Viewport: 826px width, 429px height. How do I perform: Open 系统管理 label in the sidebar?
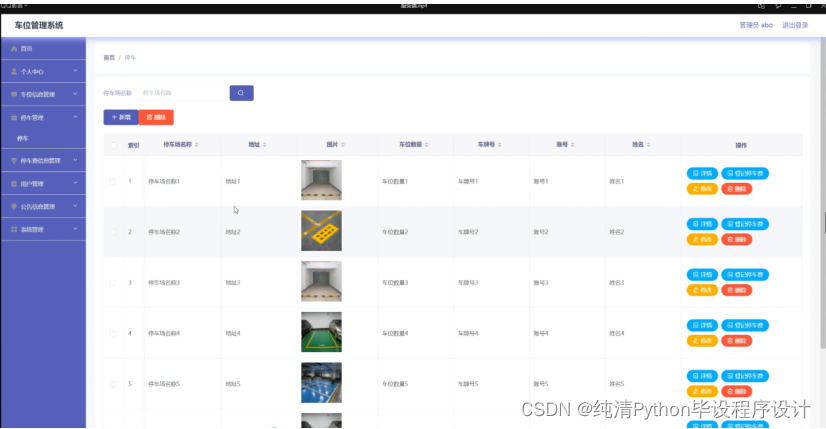tap(32, 230)
